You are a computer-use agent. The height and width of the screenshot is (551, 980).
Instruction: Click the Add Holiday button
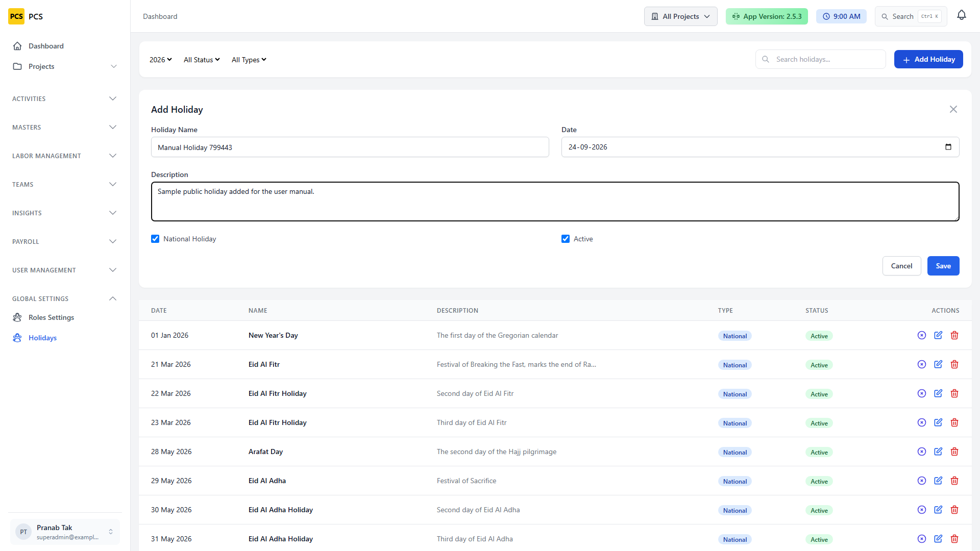[928, 59]
